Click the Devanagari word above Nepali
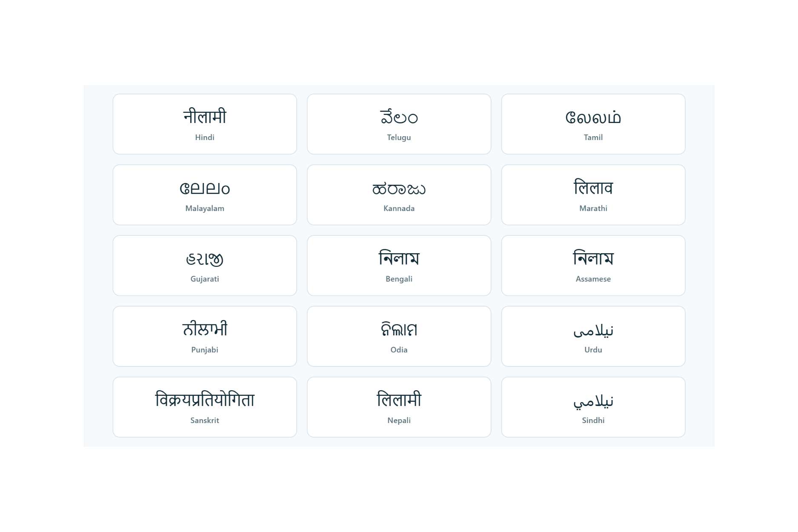Image resolution: width=798 pixels, height=532 pixels. pos(399,400)
